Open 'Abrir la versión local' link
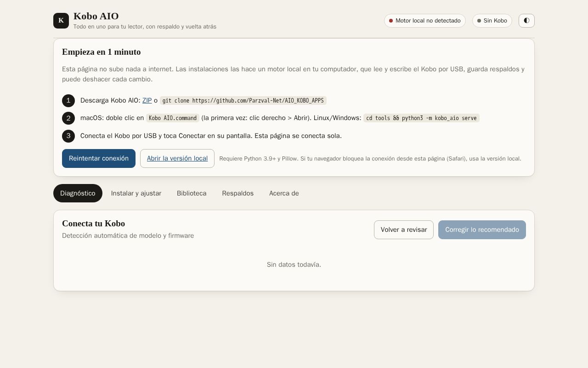Image resolution: width=588 pixels, height=368 pixels. (x=177, y=158)
